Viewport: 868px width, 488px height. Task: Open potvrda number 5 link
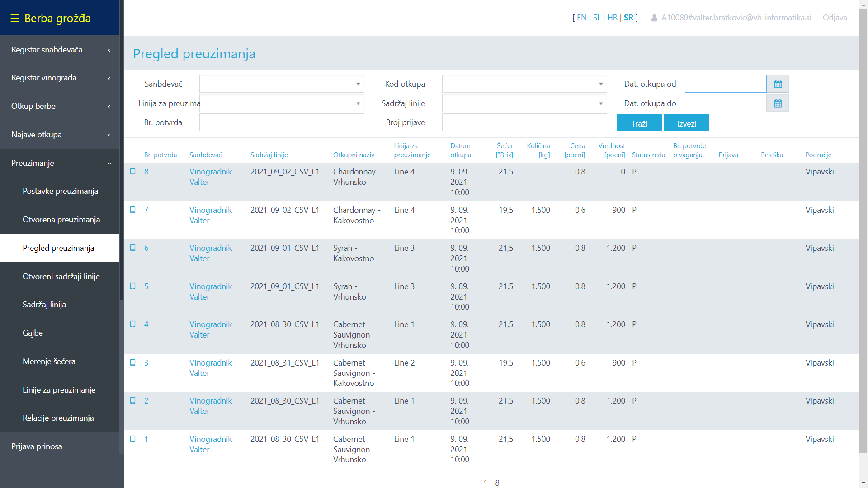click(146, 286)
